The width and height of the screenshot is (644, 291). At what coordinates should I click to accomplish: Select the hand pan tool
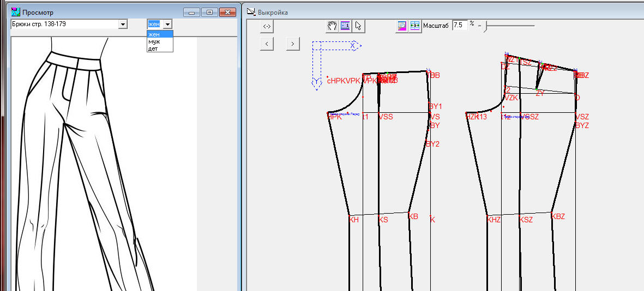(x=332, y=26)
